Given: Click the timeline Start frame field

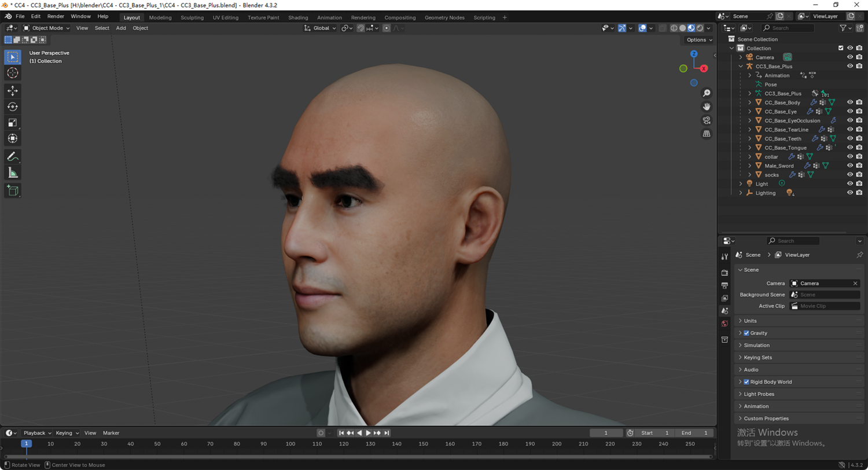Looking at the screenshot, I should pyautogui.click(x=654, y=433).
